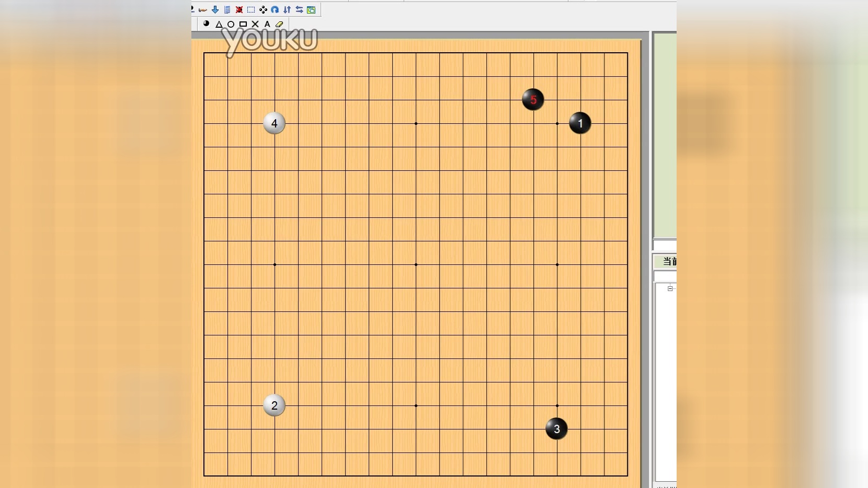This screenshot has height=488, width=868.
Task: Click the blue curved rotate arrow icon
Action: [x=275, y=9]
